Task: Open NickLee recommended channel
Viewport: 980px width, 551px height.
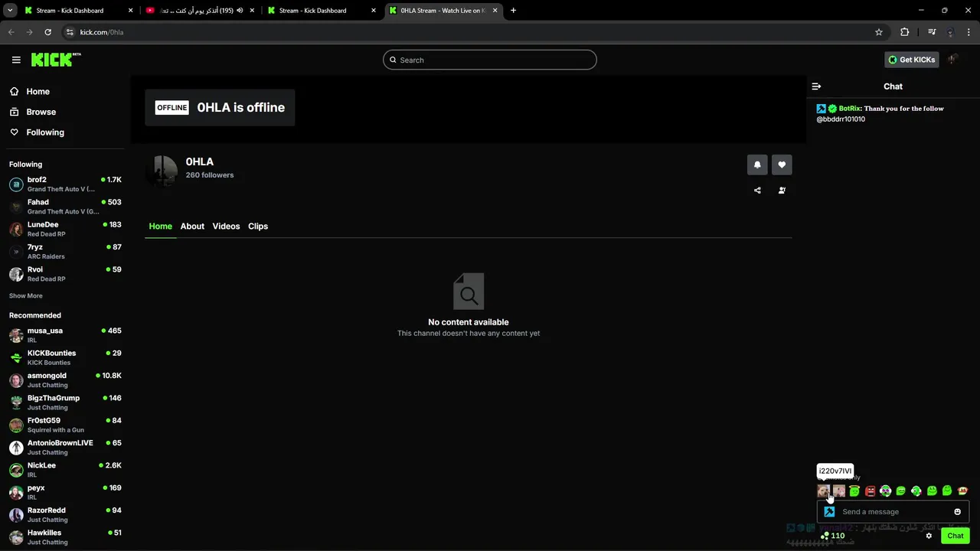Action: [x=65, y=470]
